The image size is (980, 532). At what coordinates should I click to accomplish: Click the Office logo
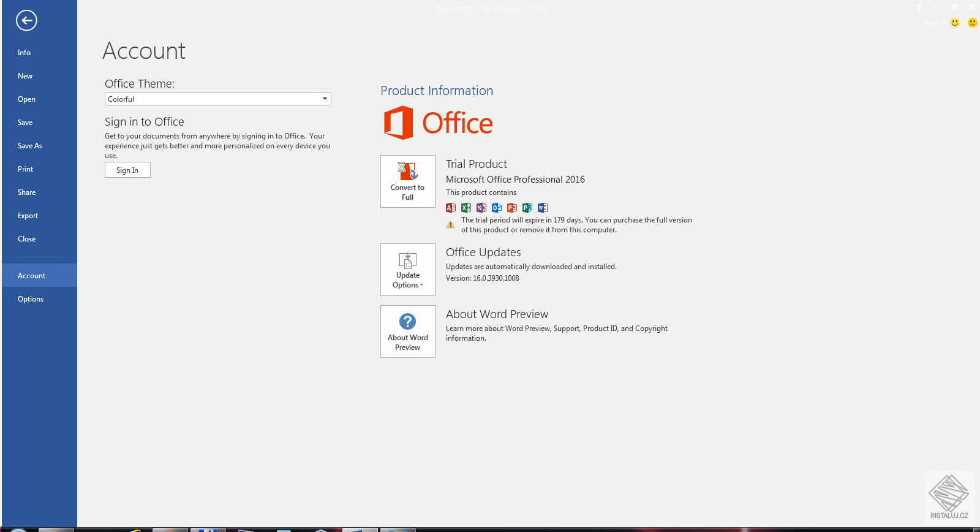click(438, 123)
